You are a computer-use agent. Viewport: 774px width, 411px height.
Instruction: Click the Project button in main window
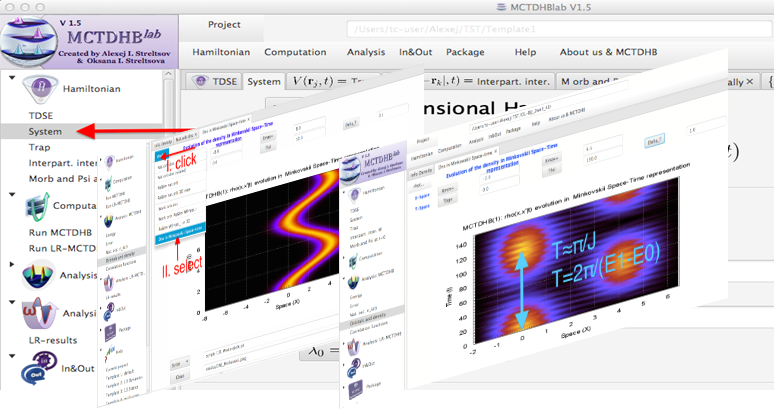tap(224, 25)
